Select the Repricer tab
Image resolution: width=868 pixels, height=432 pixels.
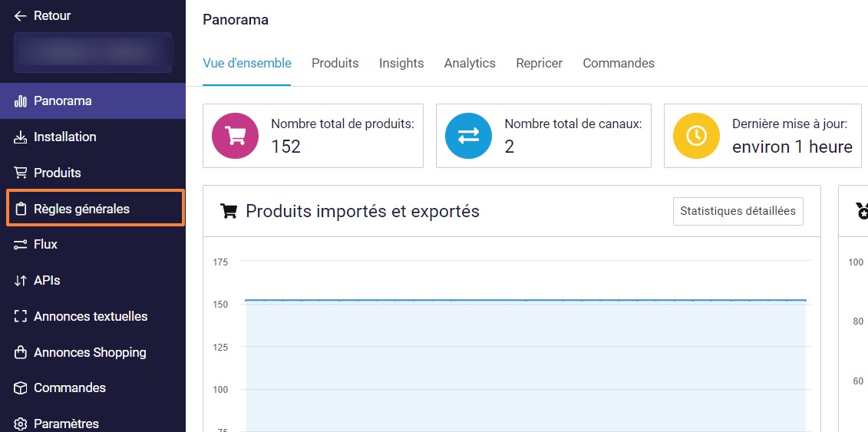539,64
